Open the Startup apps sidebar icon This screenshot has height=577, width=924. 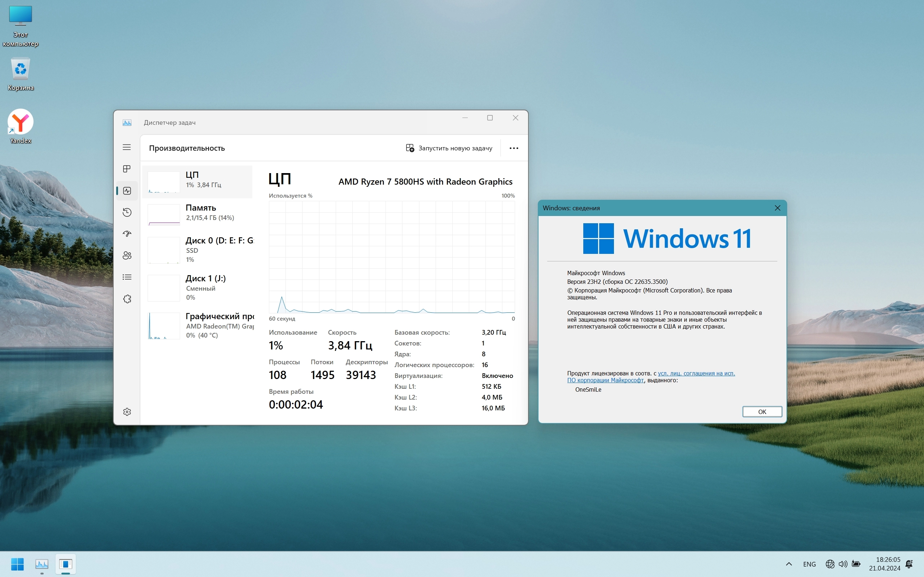[127, 234]
